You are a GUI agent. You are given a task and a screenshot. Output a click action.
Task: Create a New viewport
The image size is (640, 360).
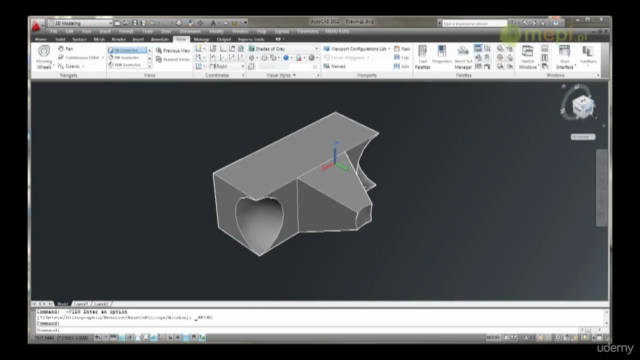402,49
